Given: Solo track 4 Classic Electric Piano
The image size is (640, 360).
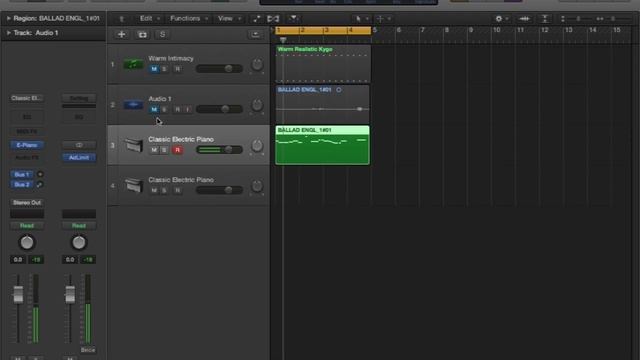Looking at the screenshot, I should coord(164,190).
